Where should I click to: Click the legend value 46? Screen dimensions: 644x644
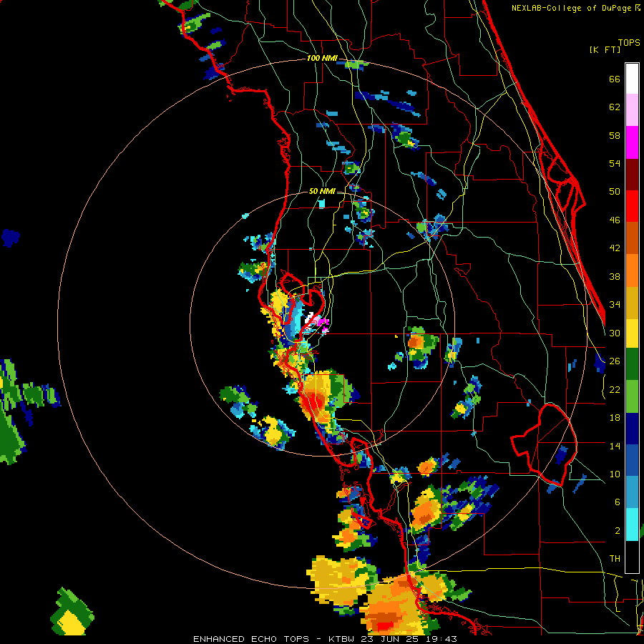point(615,220)
